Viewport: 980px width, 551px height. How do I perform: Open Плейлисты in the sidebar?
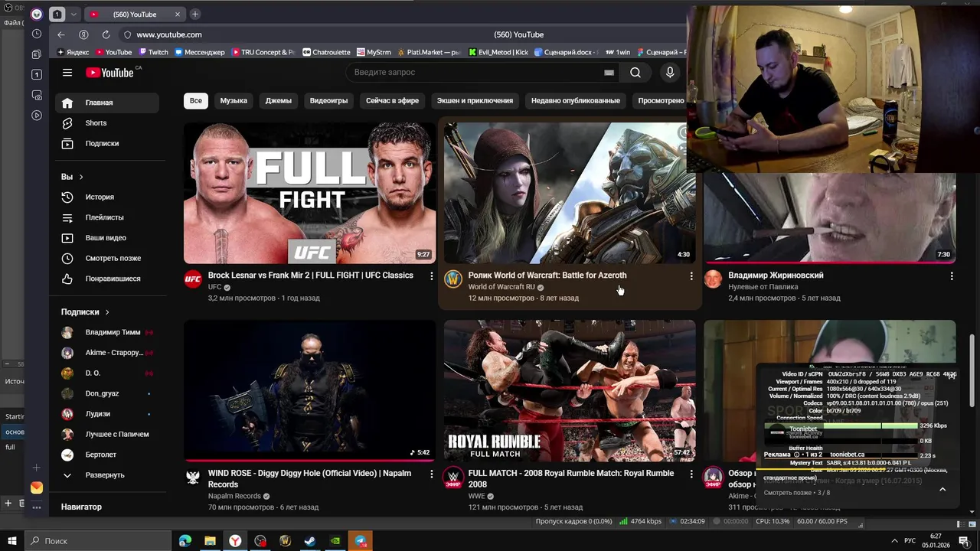(107, 217)
